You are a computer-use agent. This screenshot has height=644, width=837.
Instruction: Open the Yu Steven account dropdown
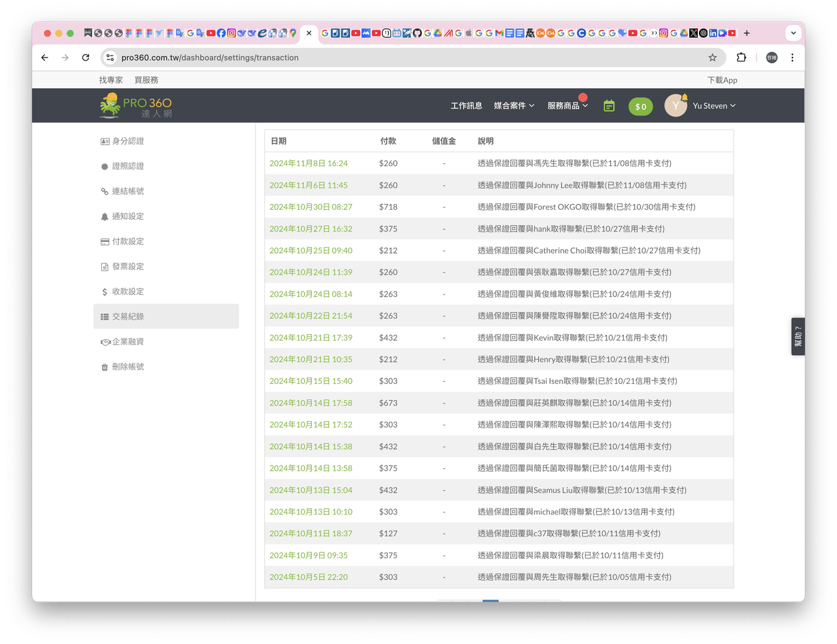coord(714,106)
